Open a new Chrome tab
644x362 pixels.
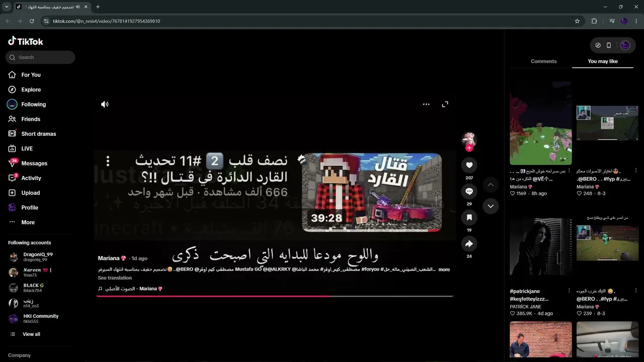click(x=98, y=7)
